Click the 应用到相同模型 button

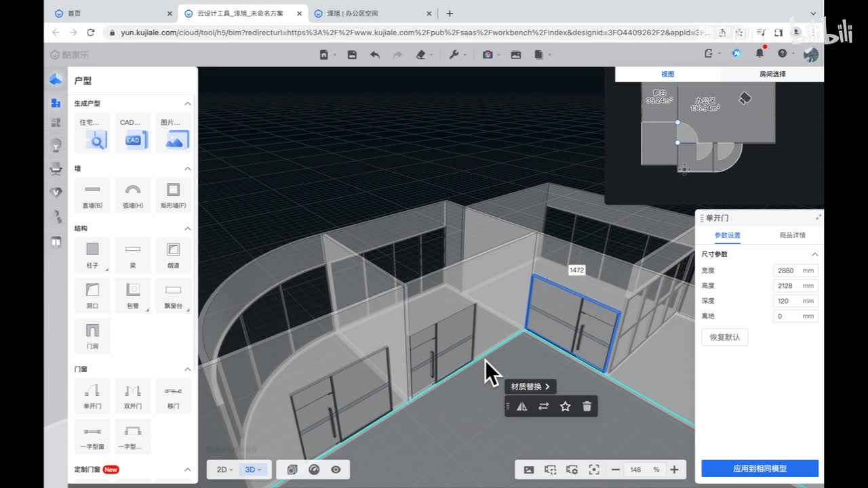tap(759, 468)
